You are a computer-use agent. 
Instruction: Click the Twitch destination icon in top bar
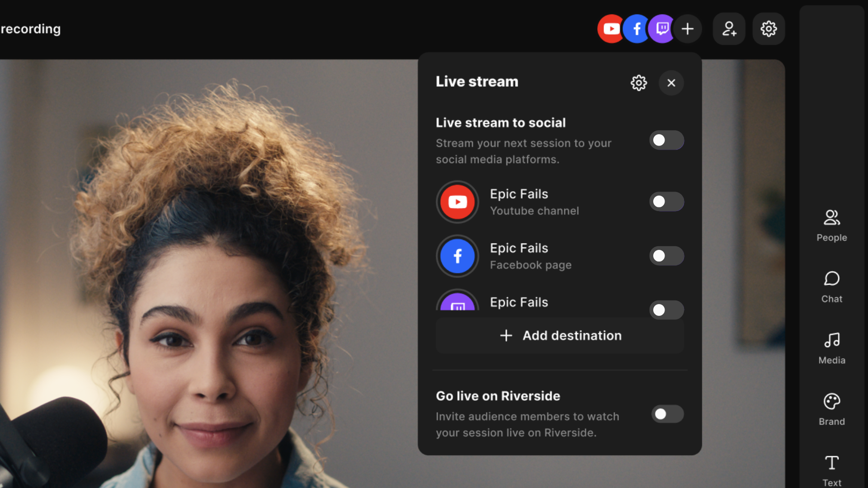pyautogui.click(x=662, y=29)
